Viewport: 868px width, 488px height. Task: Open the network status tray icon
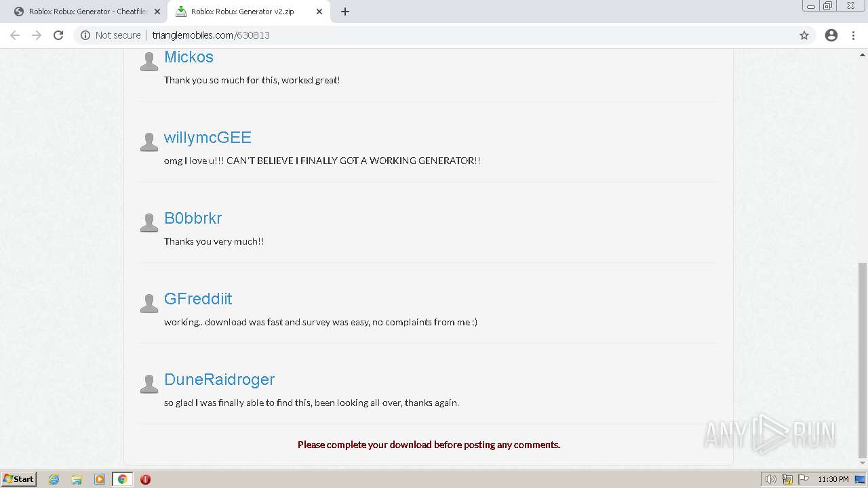point(787,479)
